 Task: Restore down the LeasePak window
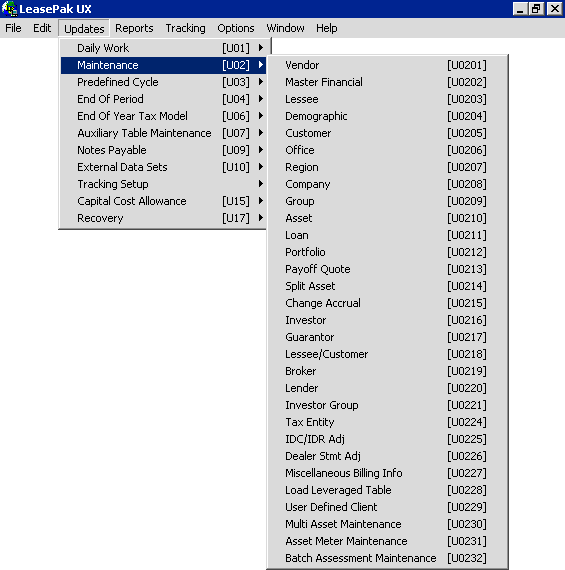tap(536, 8)
